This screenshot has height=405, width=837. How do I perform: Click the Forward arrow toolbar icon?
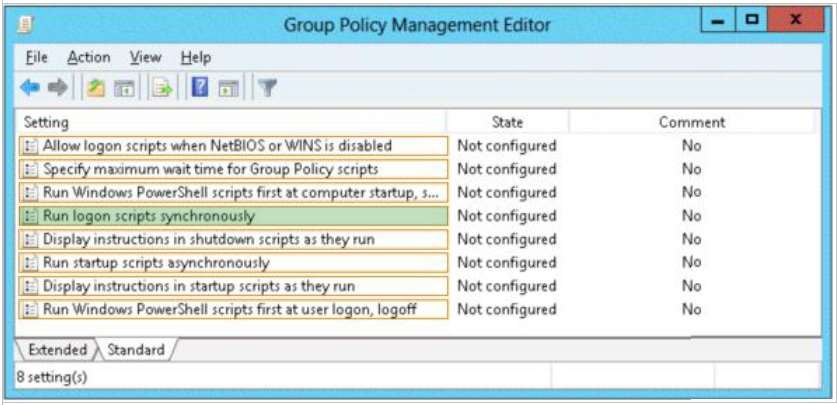pyautogui.click(x=58, y=88)
